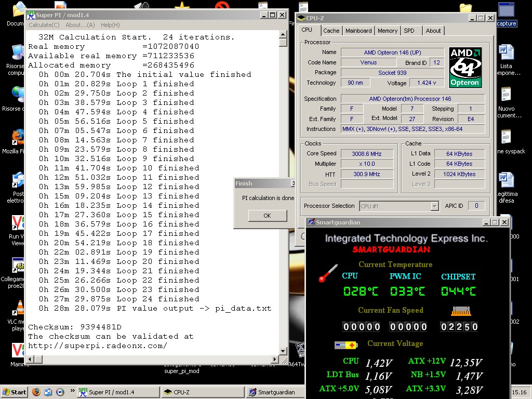The height and width of the screenshot is (399, 532).
Task: Click the CHIPSET temperature 044°C readout
Action: click(x=458, y=291)
